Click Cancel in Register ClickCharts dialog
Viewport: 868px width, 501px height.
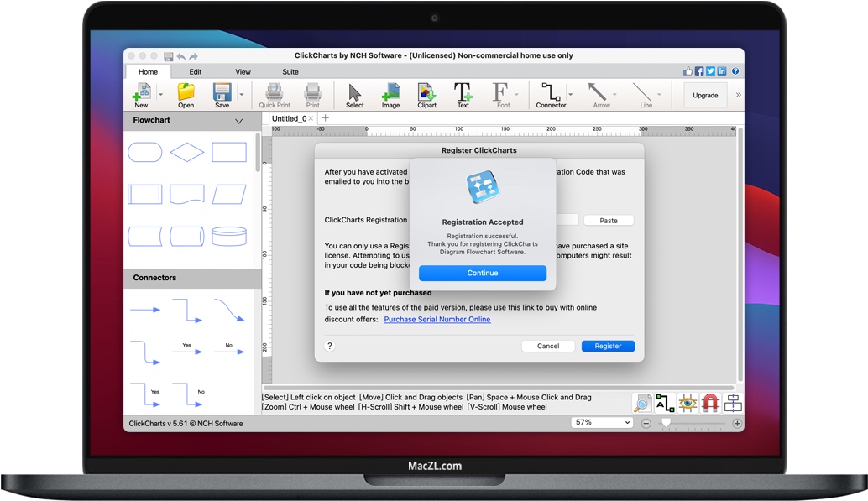click(548, 346)
